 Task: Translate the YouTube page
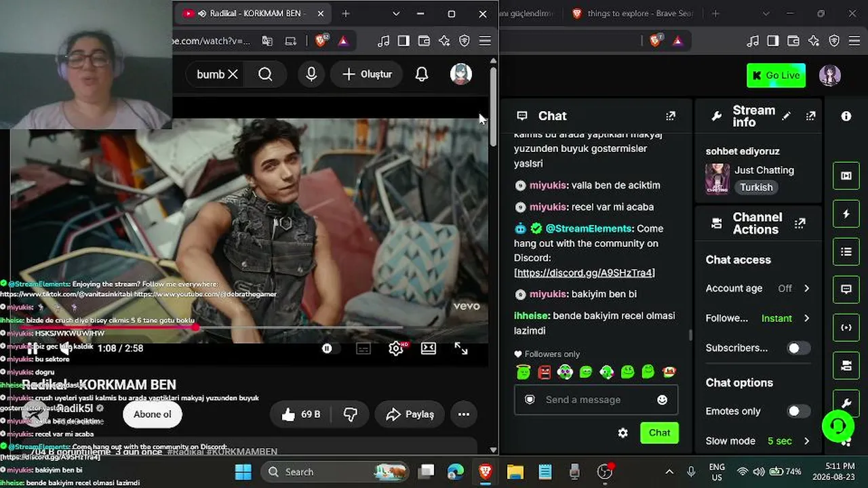tap(267, 41)
